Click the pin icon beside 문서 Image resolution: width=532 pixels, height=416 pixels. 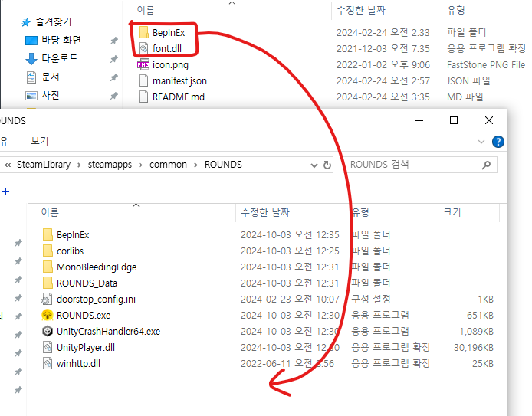pyautogui.click(x=113, y=77)
